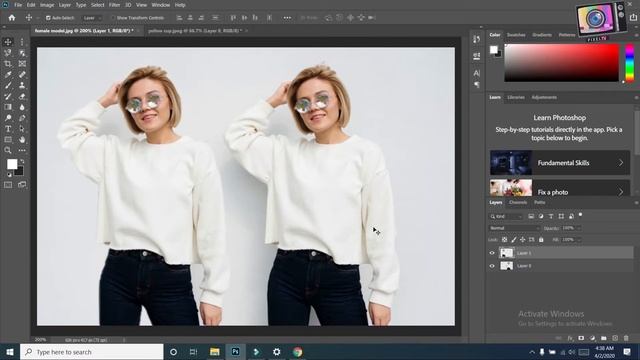Select the Eraser tool

[x=22, y=96]
